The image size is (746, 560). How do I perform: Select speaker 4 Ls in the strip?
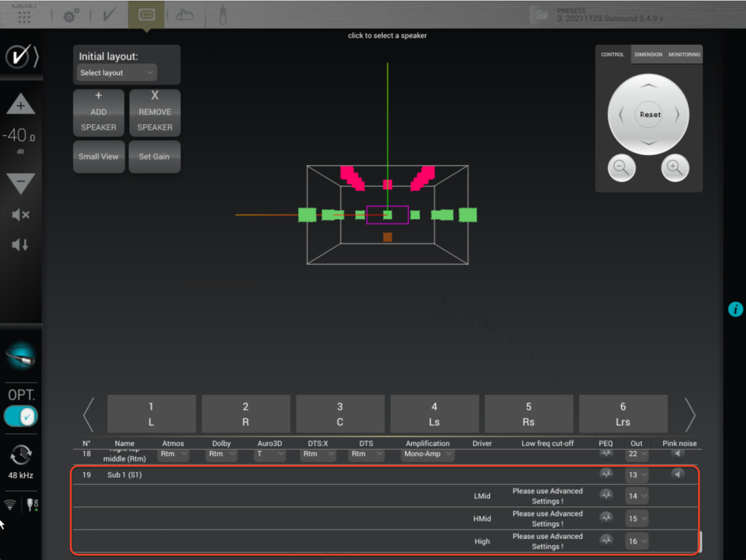point(434,414)
